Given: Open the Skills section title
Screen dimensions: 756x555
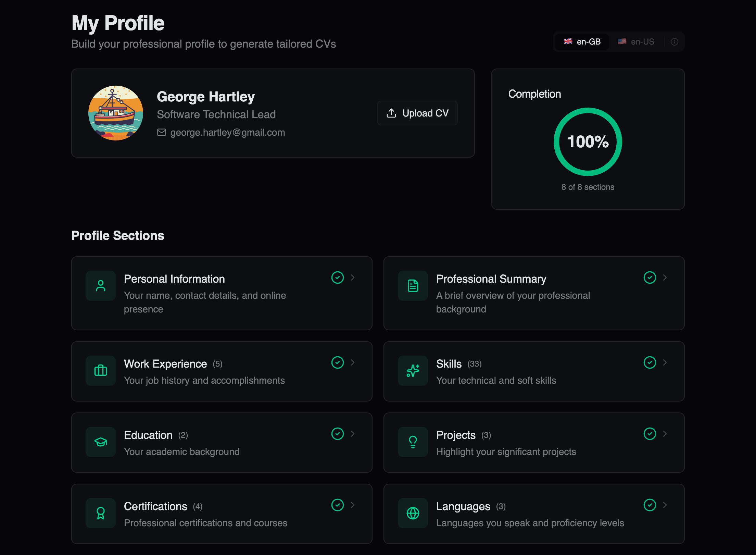Looking at the screenshot, I should (x=449, y=364).
